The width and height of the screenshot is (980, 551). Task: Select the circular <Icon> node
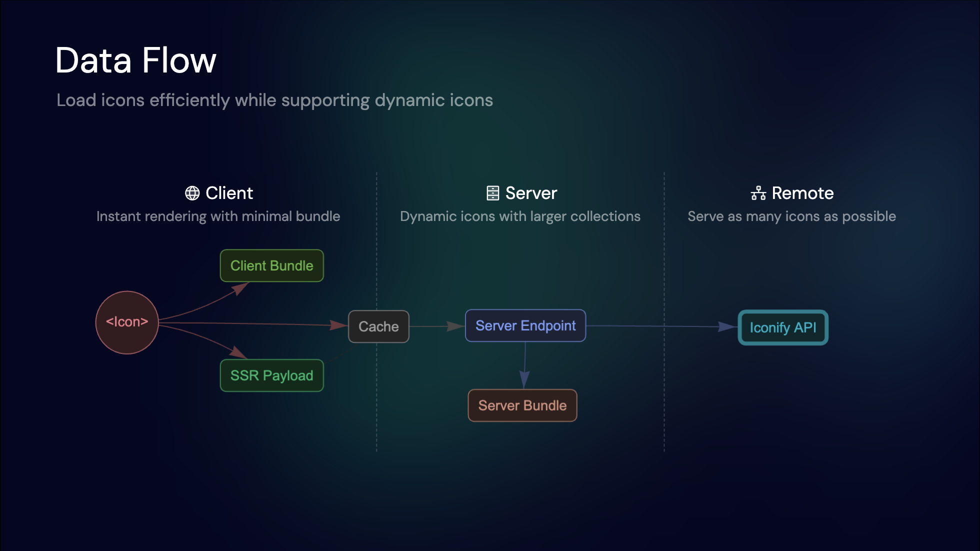(x=126, y=322)
